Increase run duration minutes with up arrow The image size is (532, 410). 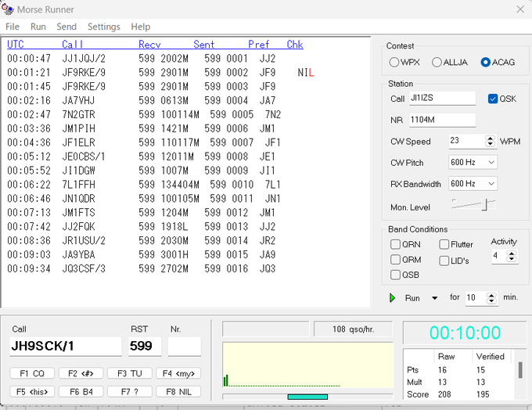click(491, 295)
